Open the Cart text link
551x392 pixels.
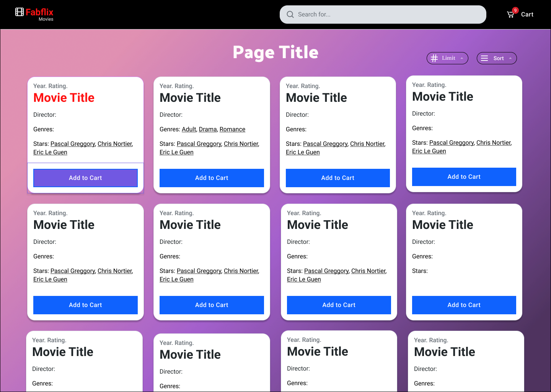(527, 15)
